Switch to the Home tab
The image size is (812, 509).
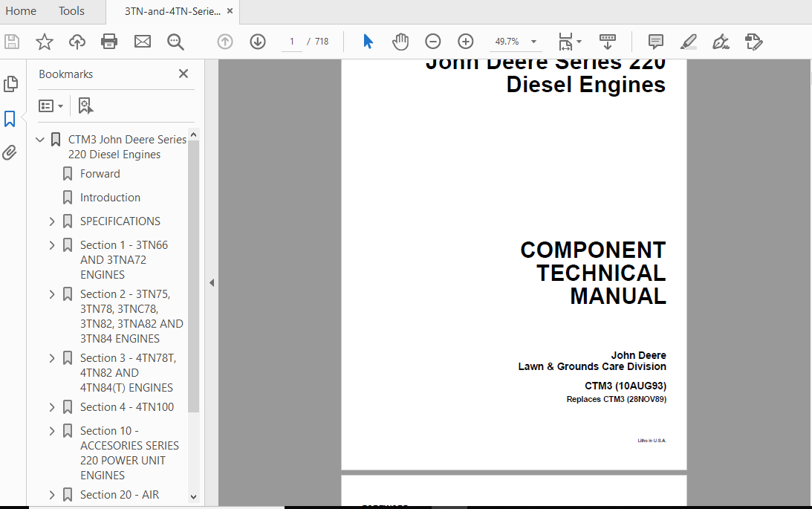21,11
